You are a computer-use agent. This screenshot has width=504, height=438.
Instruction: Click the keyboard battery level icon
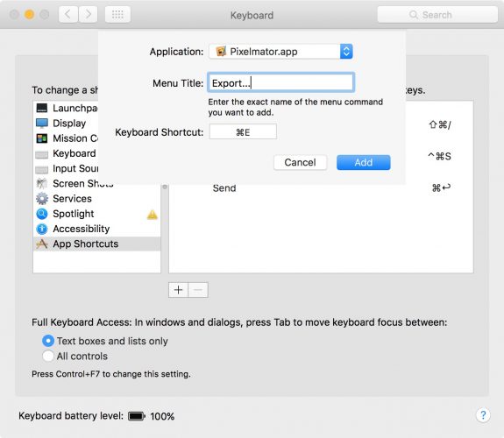[137, 416]
